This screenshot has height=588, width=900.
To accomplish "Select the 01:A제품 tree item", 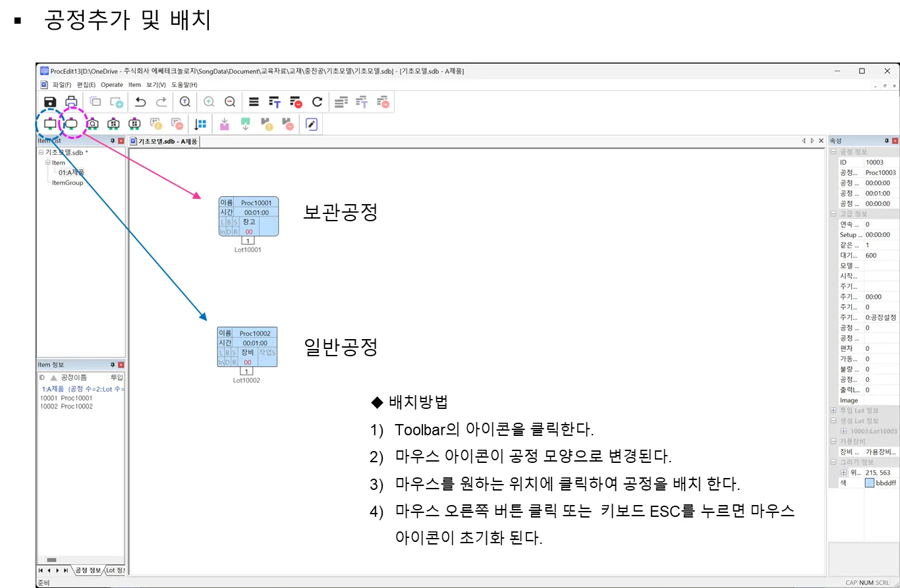I will [71, 173].
